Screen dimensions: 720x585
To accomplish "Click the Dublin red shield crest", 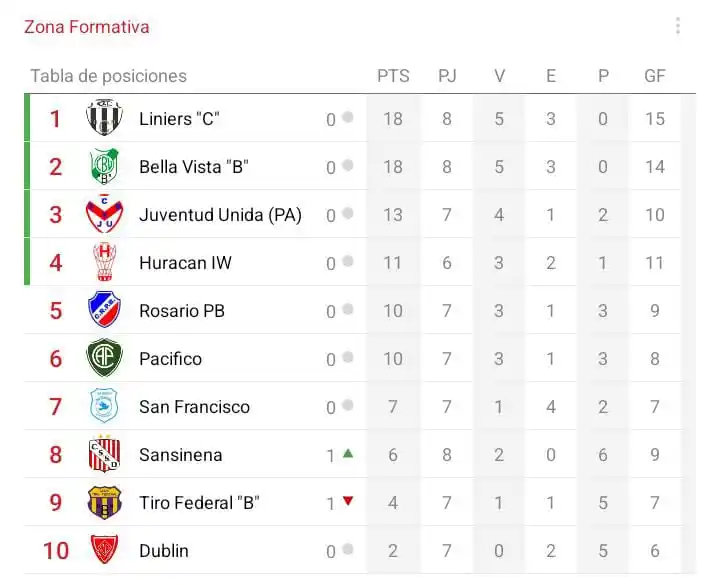I will 104,549.
